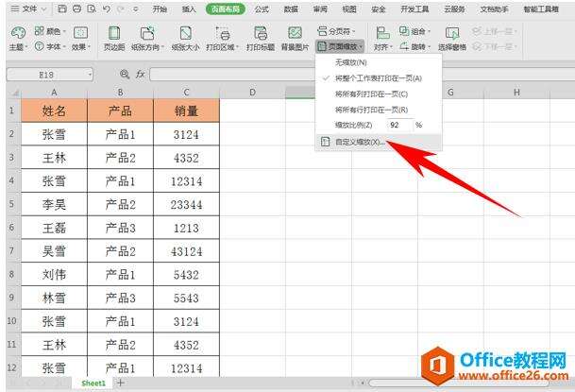Click the cell containing 李昊
Screen dimensions: 575x392
(x=54, y=204)
